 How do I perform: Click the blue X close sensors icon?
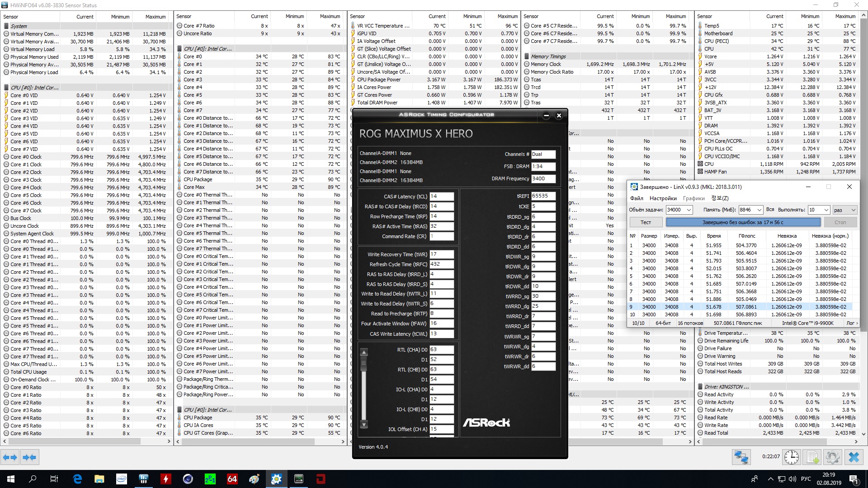(x=854, y=457)
